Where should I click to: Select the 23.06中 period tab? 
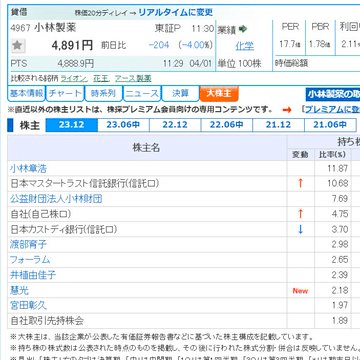123,125
